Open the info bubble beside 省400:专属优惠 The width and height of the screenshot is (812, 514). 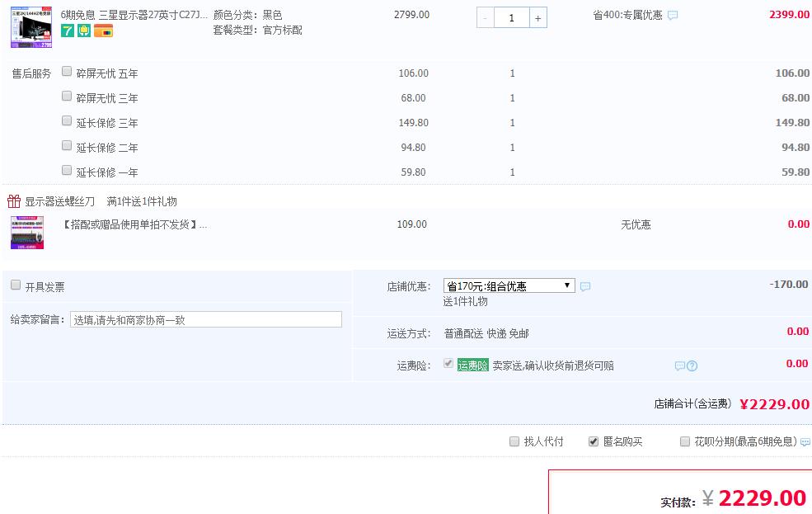673,16
